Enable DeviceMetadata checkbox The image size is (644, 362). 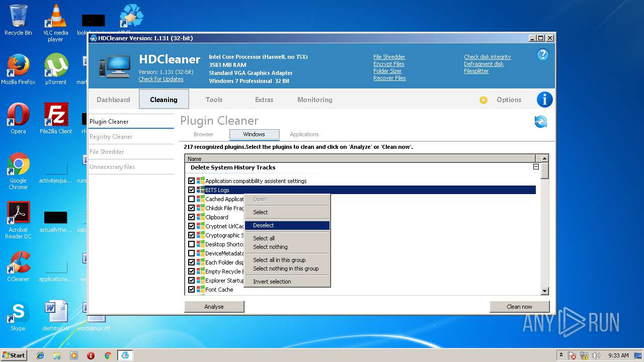[191, 253]
